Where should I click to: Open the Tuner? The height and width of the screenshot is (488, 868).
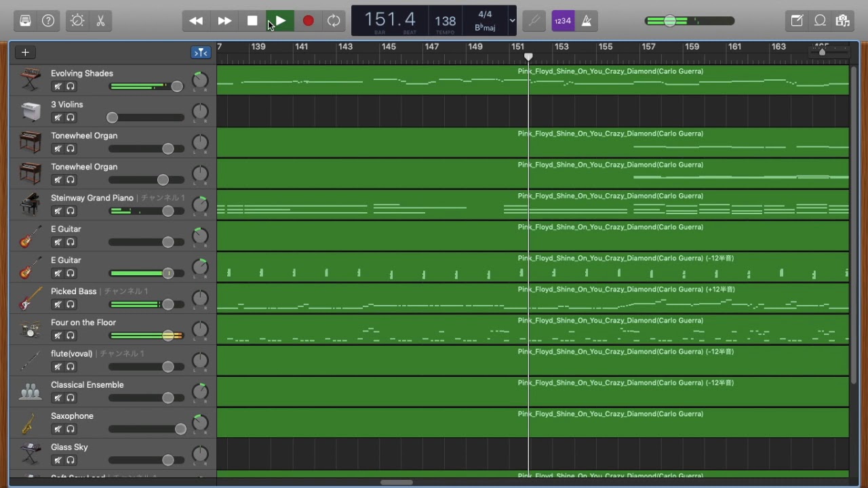534,21
